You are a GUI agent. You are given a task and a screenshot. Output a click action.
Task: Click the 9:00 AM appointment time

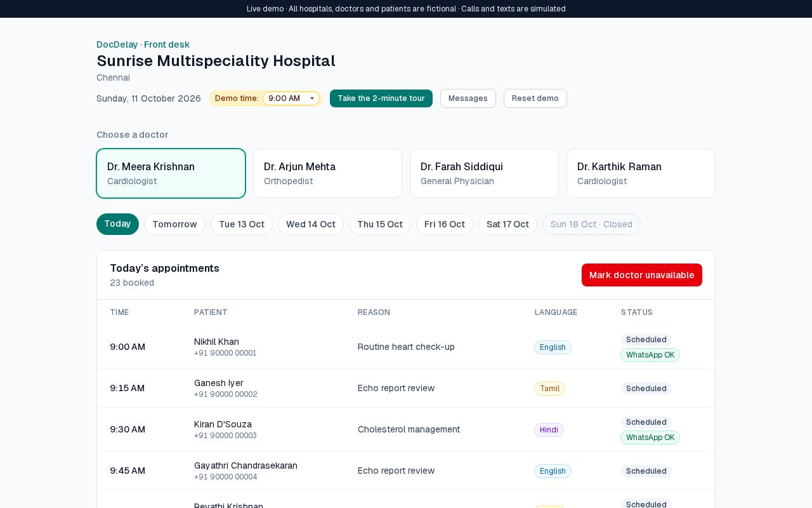point(128,347)
